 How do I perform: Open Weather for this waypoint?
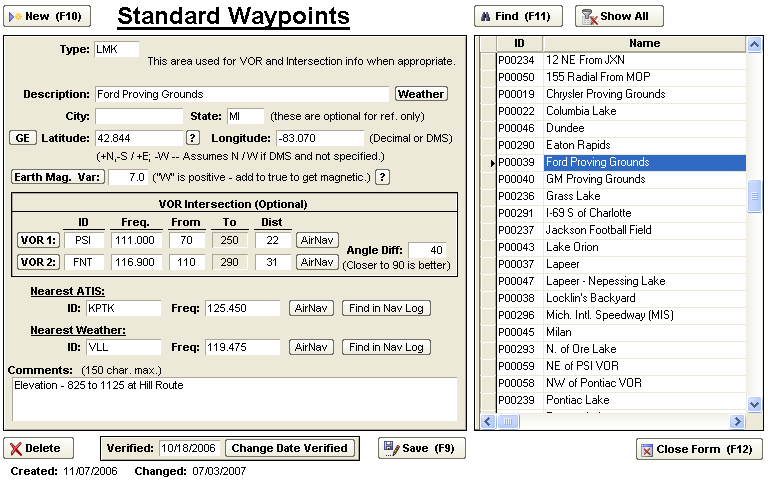(421, 94)
